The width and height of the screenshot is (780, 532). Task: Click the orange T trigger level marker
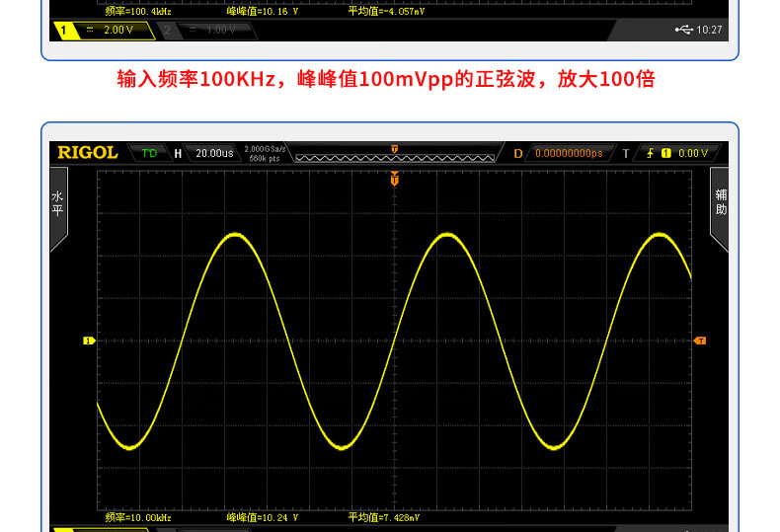point(700,341)
